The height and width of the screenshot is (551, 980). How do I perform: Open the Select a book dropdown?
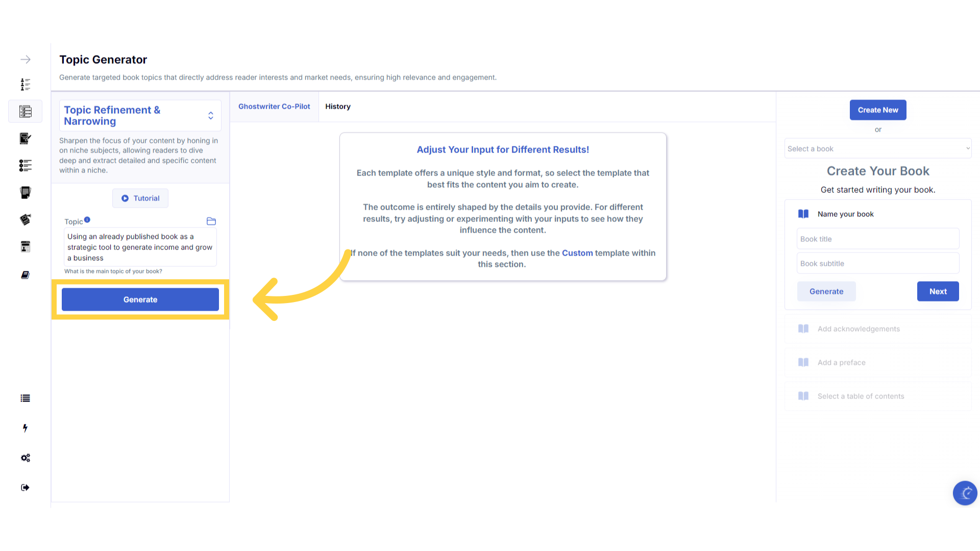click(877, 148)
